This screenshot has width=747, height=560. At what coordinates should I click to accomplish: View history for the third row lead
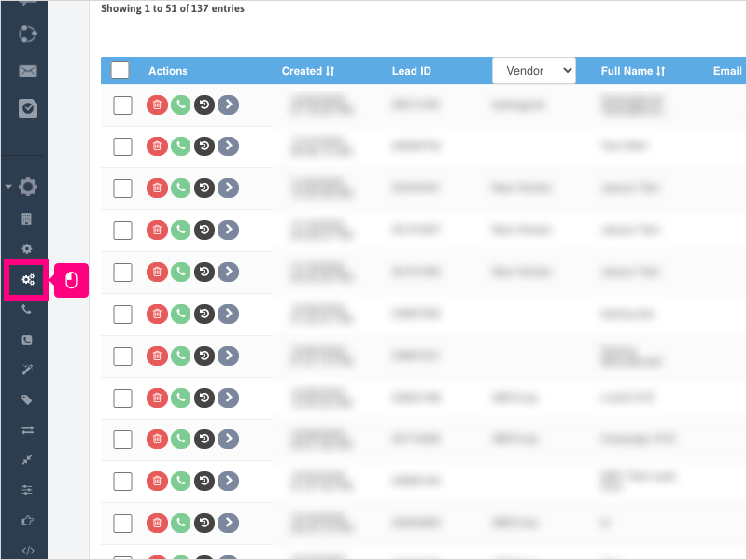pos(204,189)
